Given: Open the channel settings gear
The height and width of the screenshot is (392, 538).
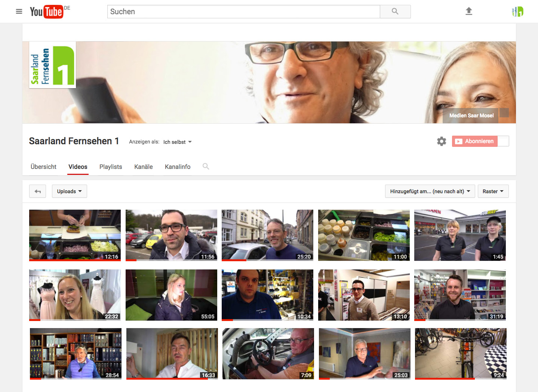Looking at the screenshot, I should click(x=441, y=141).
